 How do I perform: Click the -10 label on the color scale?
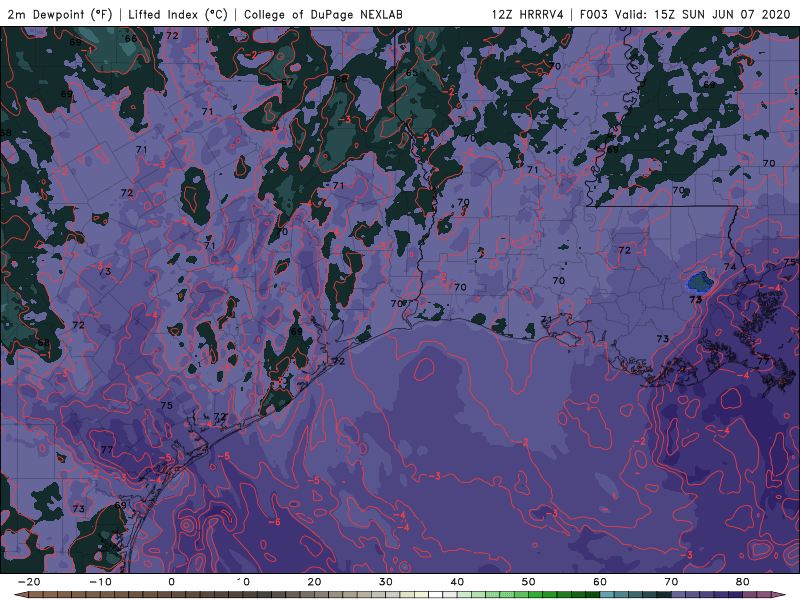click(x=100, y=582)
